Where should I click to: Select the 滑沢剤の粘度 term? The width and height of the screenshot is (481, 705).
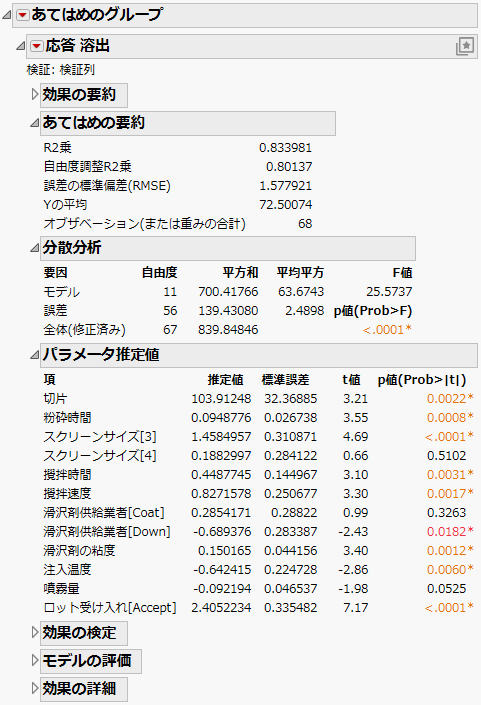pos(79,550)
